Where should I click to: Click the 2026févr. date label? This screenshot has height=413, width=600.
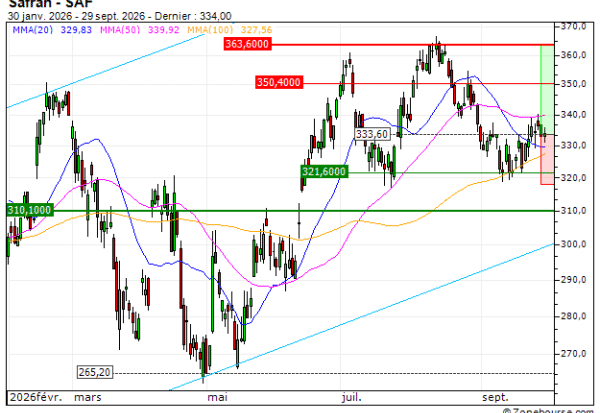click(x=36, y=397)
